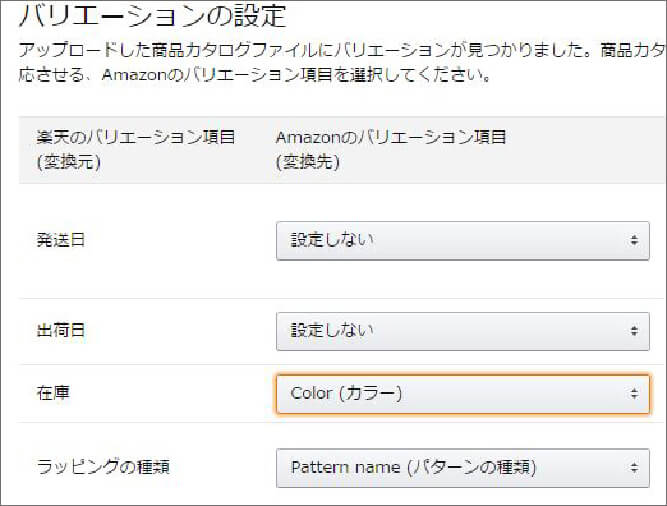This screenshot has height=506, width=667.
Task: Open the focused Color (カラー) dropdown
Action: pyautogui.click(x=462, y=394)
